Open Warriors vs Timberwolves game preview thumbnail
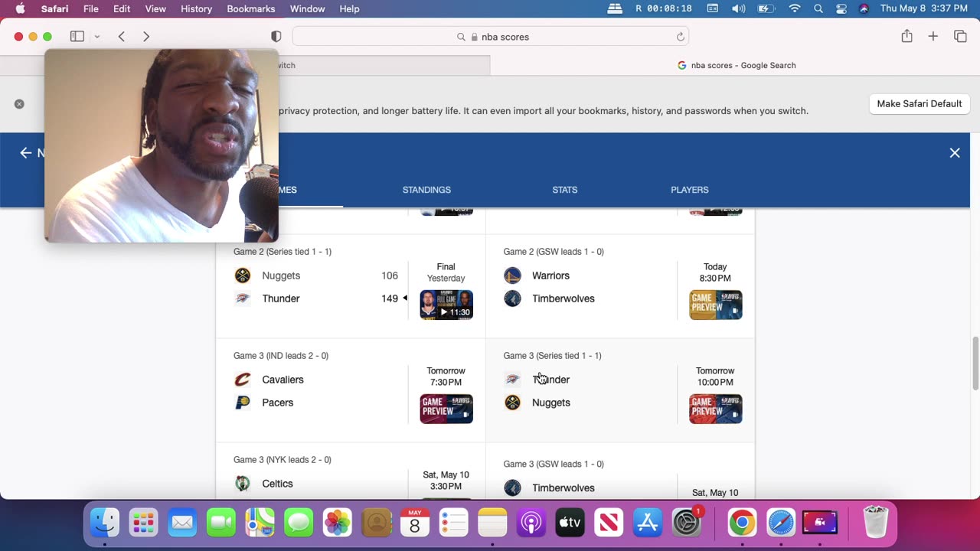980x551 pixels. pyautogui.click(x=716, y=305)
